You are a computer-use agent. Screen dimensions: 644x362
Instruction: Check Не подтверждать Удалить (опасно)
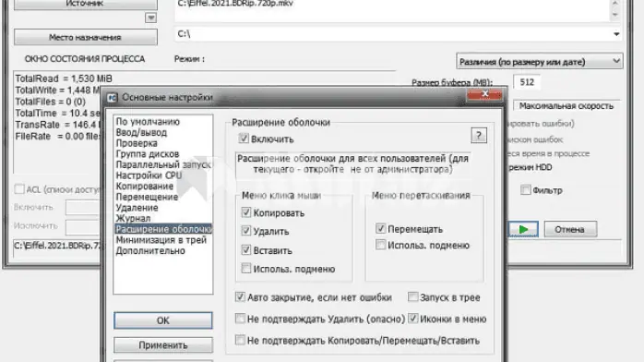click(240, 319)
